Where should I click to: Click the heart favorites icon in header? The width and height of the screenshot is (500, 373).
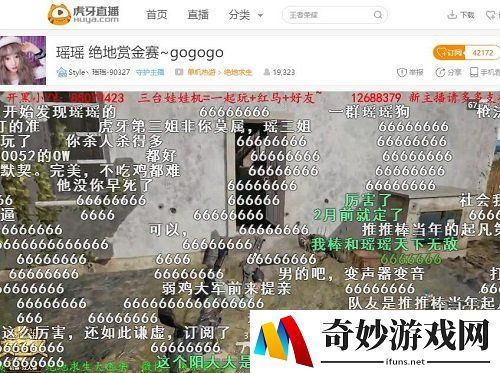coord(492,15)
